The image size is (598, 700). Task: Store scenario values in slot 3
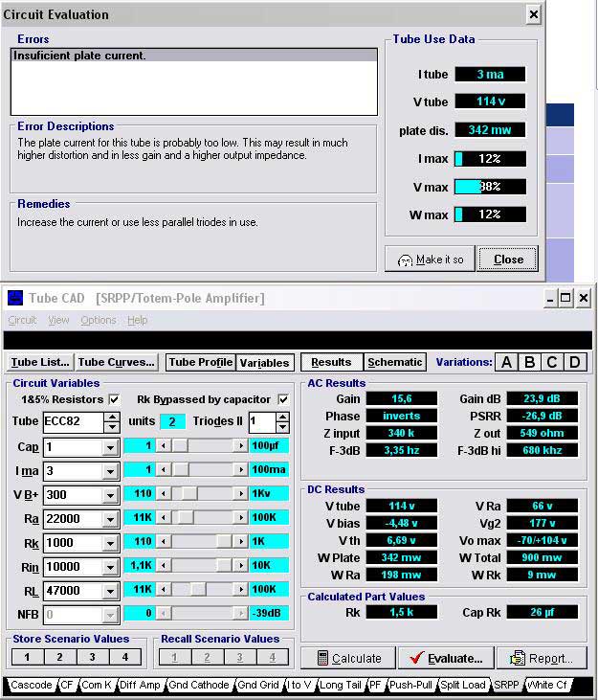(x=92, y=657)
